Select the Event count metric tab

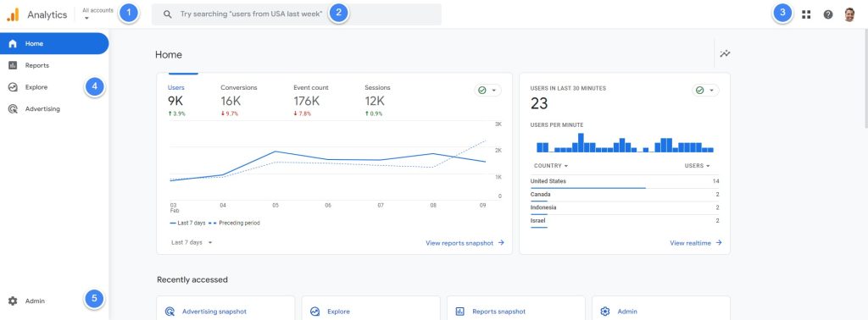[x=310, y=101]
